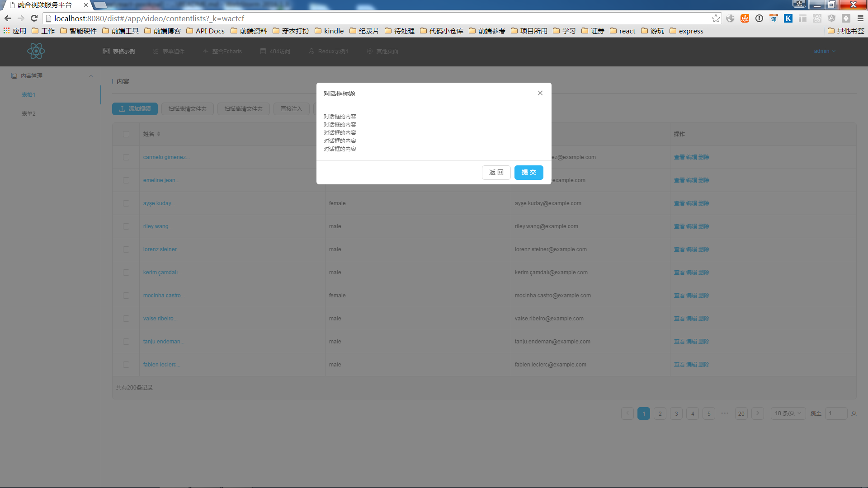Screen dimensions: 868x488
Task: Click the browser forward arrow
Action: [x=21, y=19]
